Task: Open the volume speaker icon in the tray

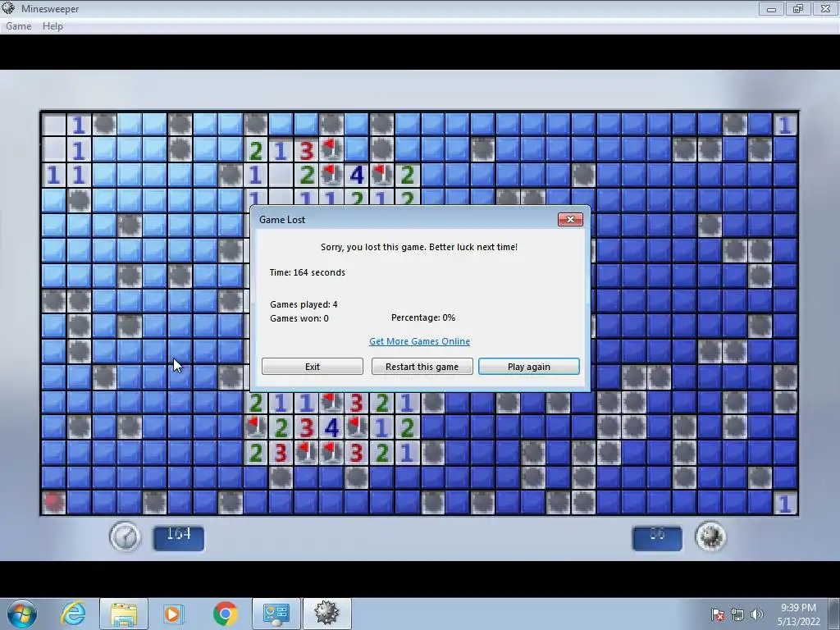Action: click(x=756, y=614)
